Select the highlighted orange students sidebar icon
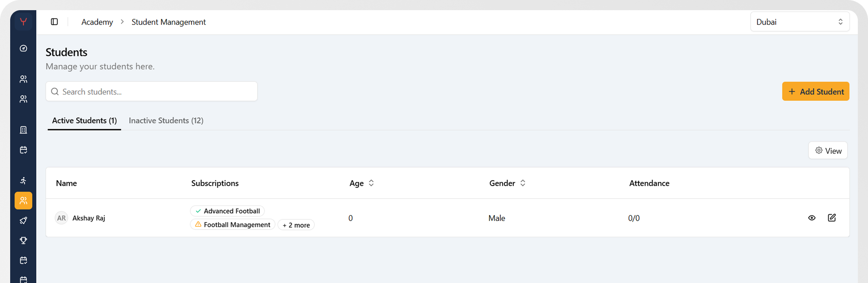Viewport: 868px width, 283px height. 23,201
